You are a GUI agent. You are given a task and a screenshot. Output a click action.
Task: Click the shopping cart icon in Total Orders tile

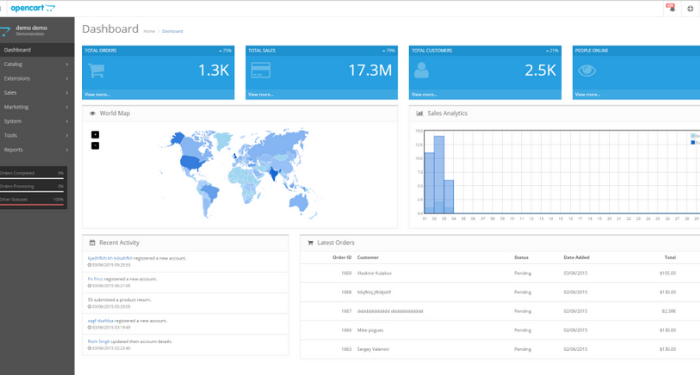(96, 71)
